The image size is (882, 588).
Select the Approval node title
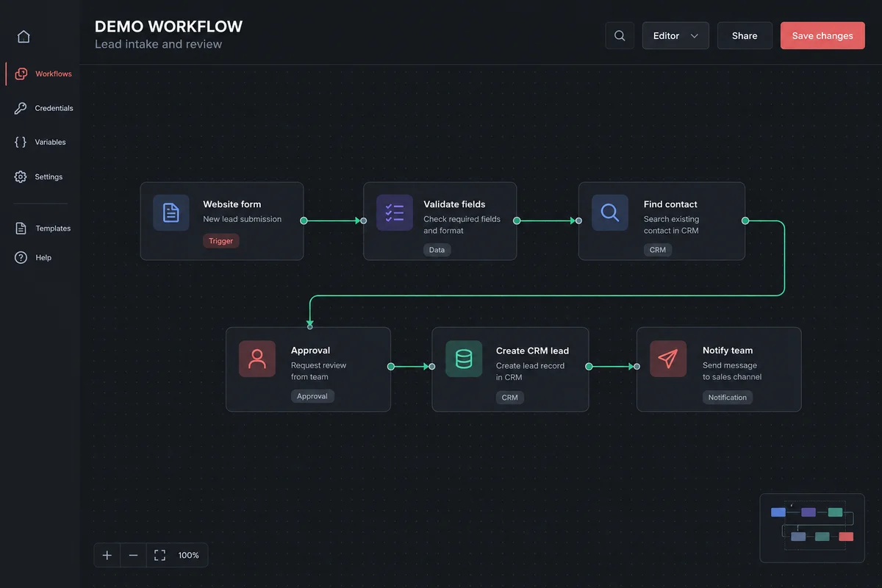[x=310, y=351]
